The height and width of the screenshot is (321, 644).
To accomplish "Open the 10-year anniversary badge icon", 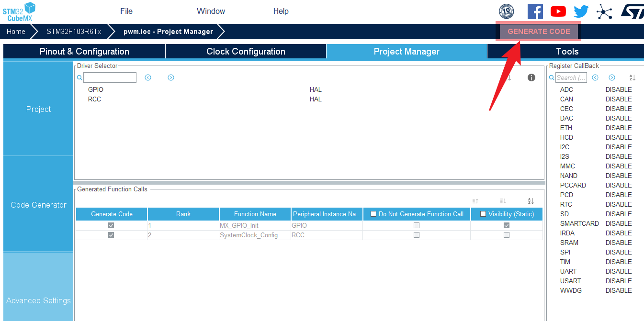I will [x=507, y=11].
